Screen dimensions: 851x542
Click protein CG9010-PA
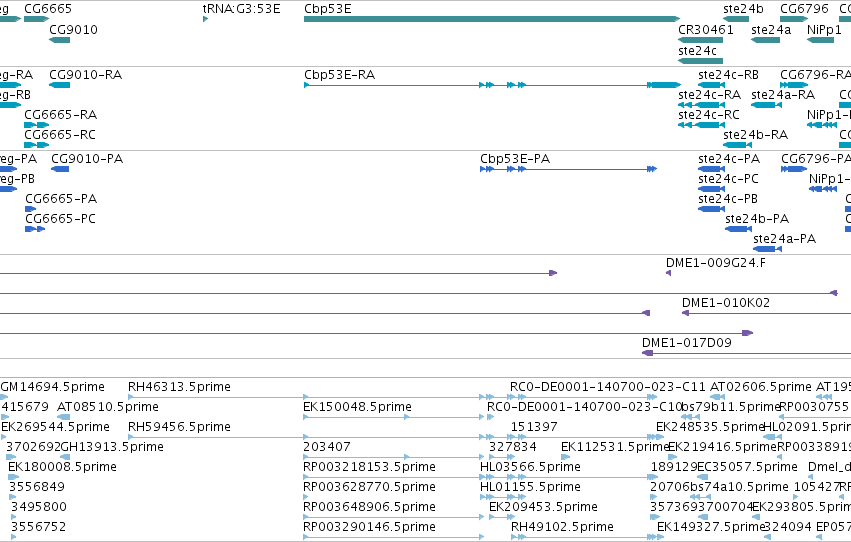[x=60, y=169]
